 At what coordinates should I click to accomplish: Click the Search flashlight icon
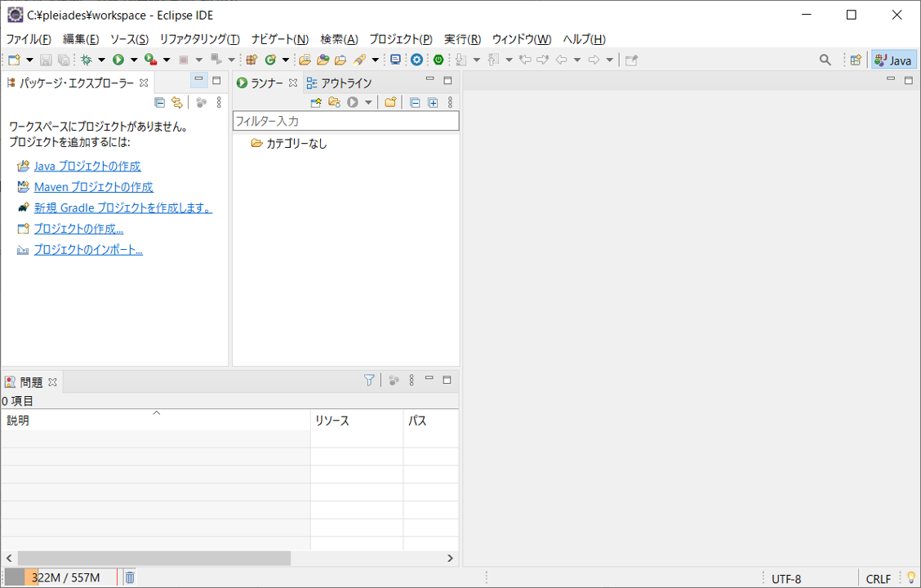pyautogui.click(x=359, y=60)
